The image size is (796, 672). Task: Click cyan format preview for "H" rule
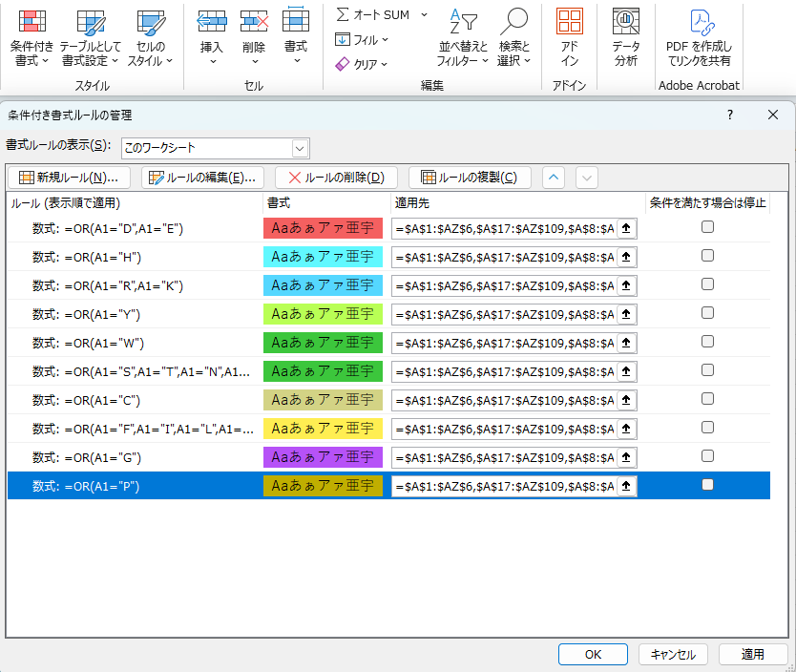point(323,257)
